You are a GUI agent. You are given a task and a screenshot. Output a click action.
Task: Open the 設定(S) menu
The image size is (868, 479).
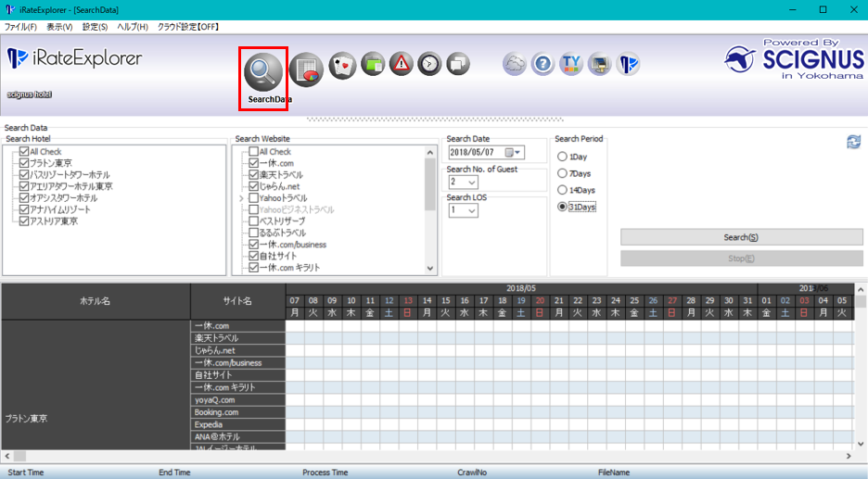95,27
